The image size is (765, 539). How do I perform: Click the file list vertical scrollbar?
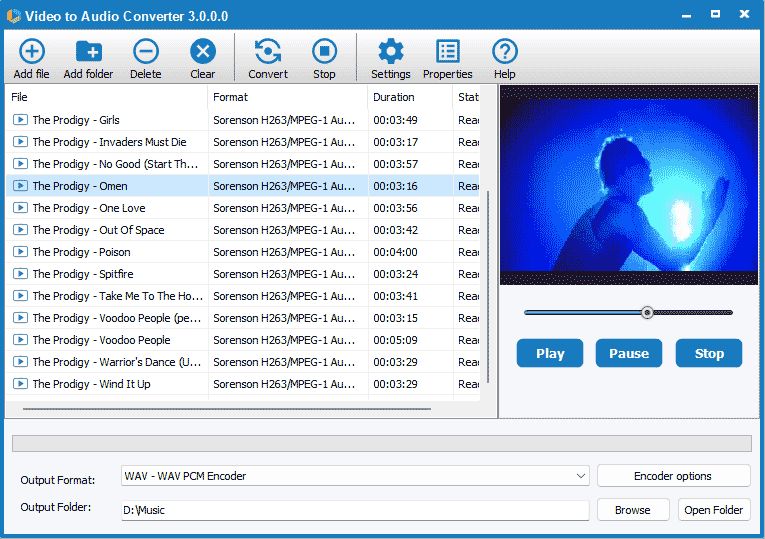coord(488,286)
